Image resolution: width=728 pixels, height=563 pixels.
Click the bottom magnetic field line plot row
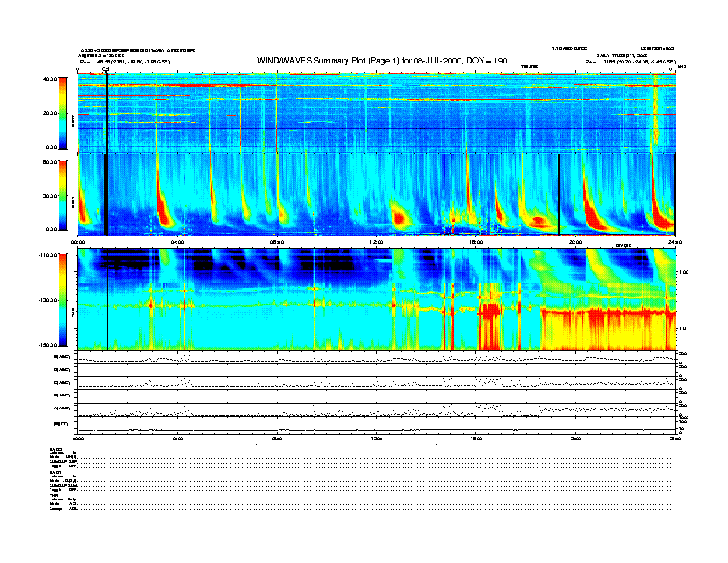(x=376, y=425)
